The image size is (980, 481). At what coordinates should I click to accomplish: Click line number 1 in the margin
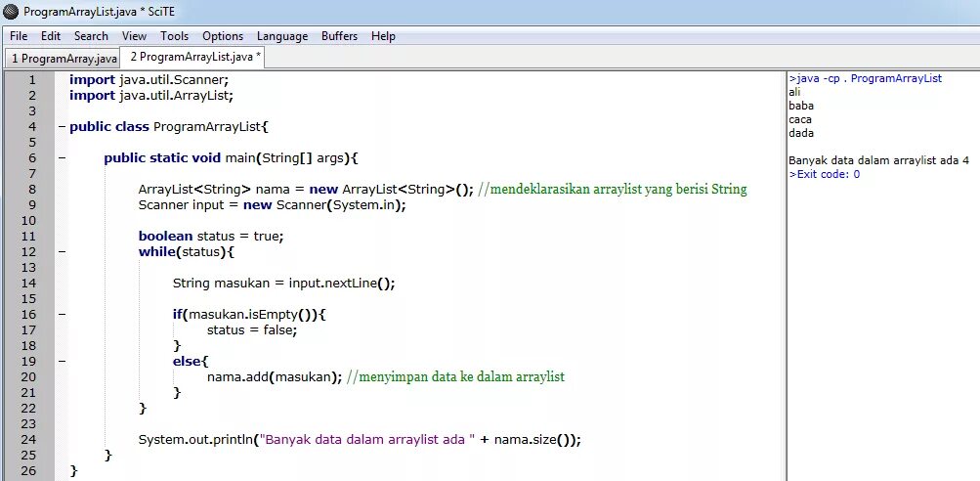tap(32, 80)
